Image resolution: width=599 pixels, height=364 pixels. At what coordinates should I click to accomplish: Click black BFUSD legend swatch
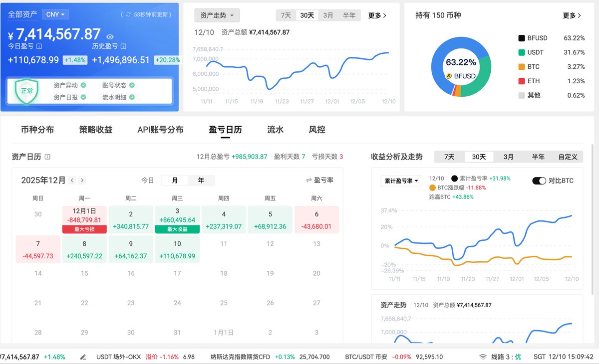point(522,38)
